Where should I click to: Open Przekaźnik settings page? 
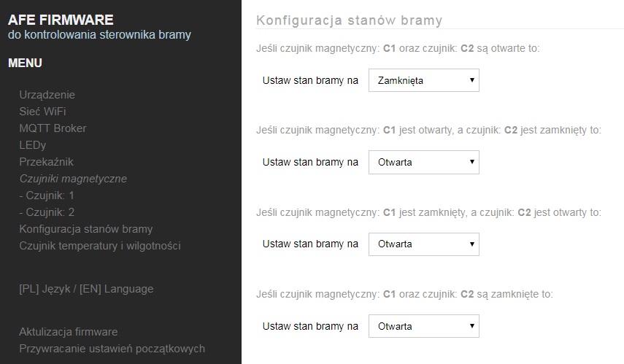pos(46,162)
